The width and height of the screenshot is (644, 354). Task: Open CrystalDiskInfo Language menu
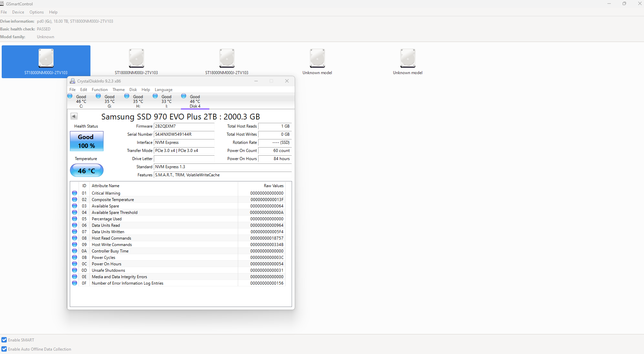[164, 90]
